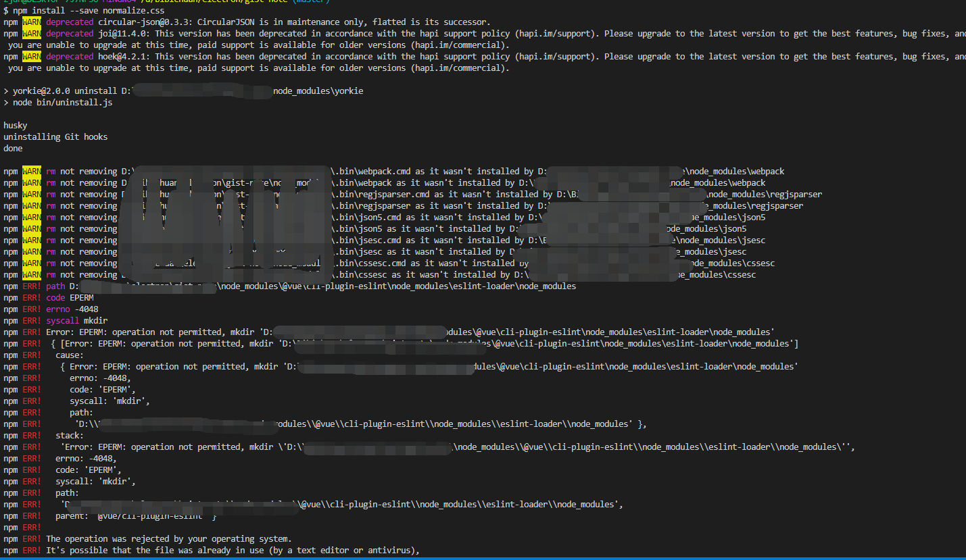The width and height of the screenshot is (966, 560).
Task: Click the 'npm install --save normalize.css' command
Action: pos(89,11)
